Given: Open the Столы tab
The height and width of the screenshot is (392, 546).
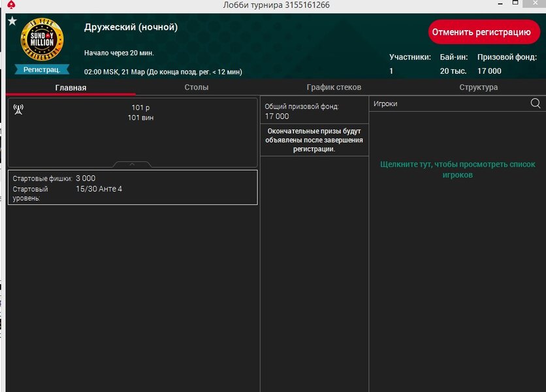Looking at the screenshot, I should tap(197, 88).
